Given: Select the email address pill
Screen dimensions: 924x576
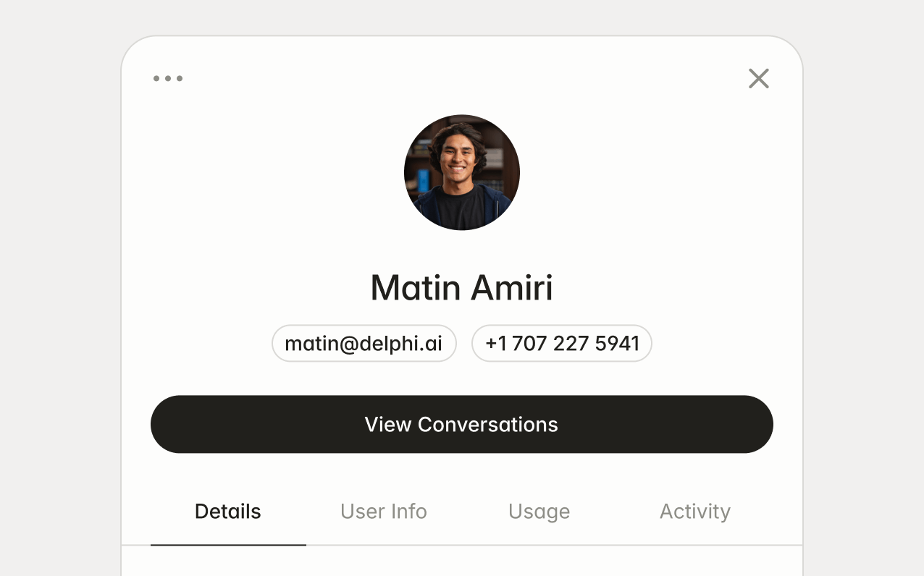Looking at the screenshot, I should coord(364,343).
